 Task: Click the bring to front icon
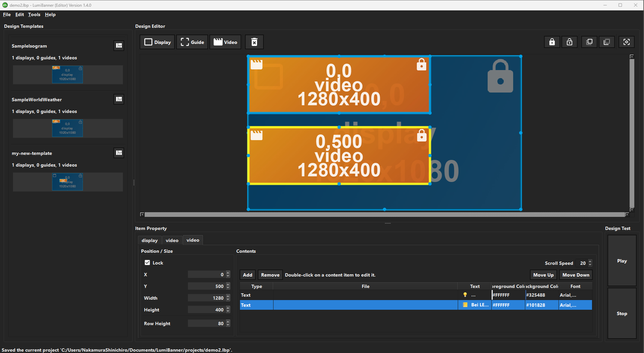pyautogui.click(x=589, y=42)
